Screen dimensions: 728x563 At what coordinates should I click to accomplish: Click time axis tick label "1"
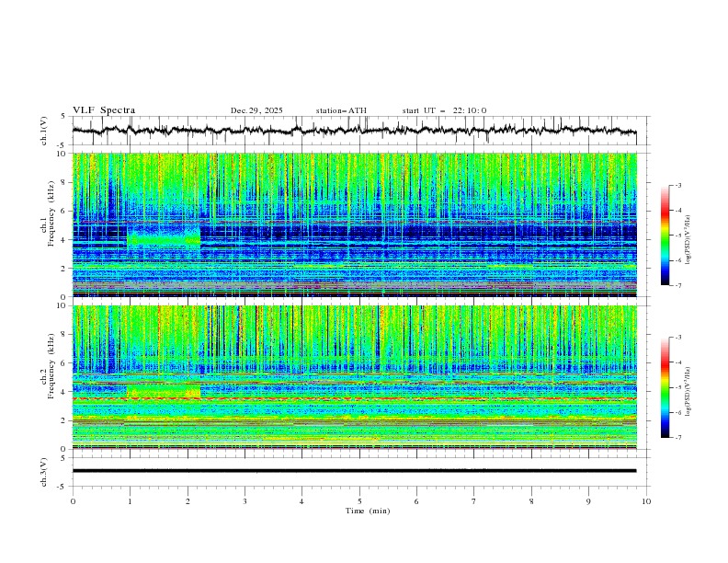click(x=131, y=501)
